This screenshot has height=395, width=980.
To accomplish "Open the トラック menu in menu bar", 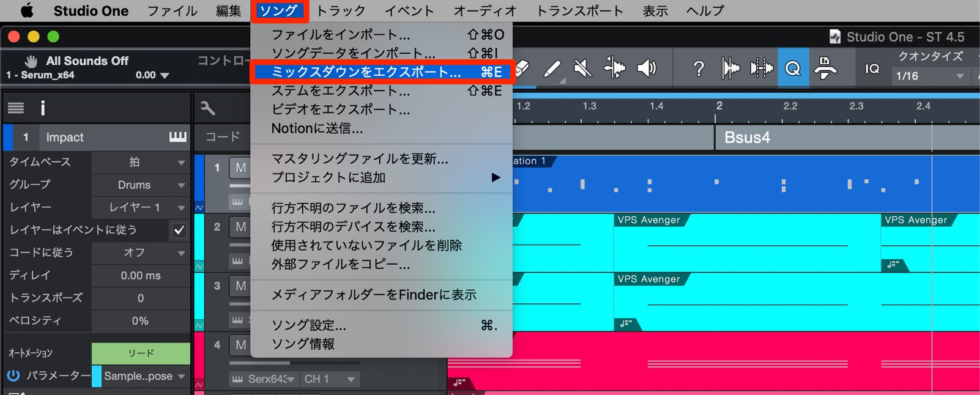I will point(341,10).
